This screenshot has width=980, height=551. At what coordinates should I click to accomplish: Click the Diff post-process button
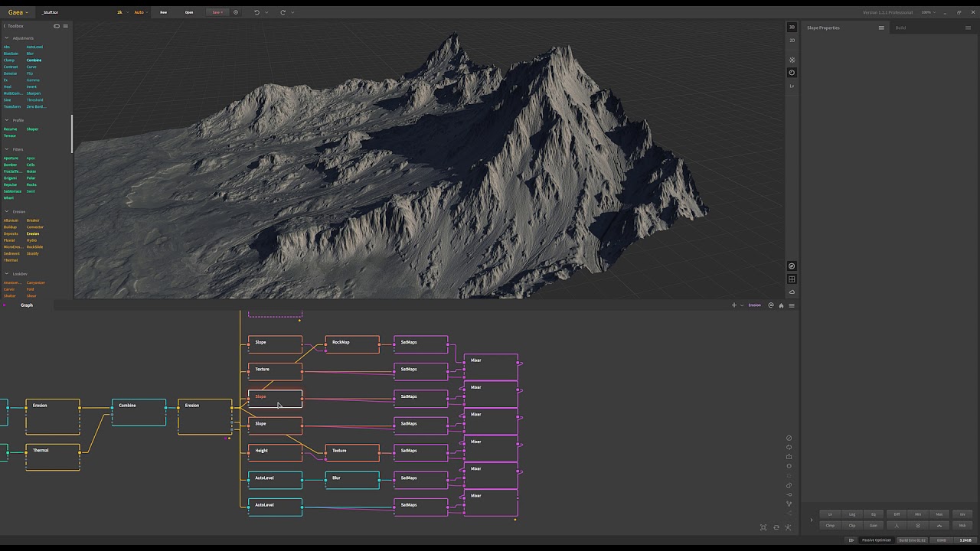click(x=897, y=514)
